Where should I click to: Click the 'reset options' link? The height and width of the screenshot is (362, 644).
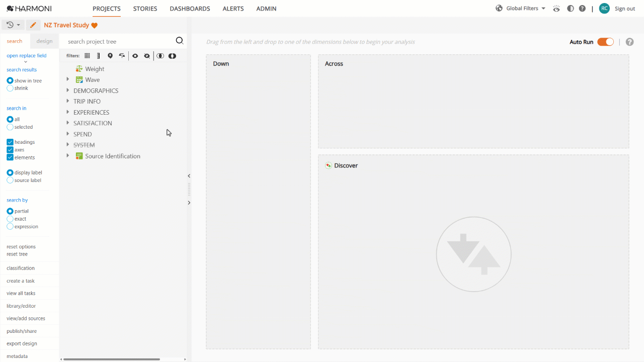[21, 246]
